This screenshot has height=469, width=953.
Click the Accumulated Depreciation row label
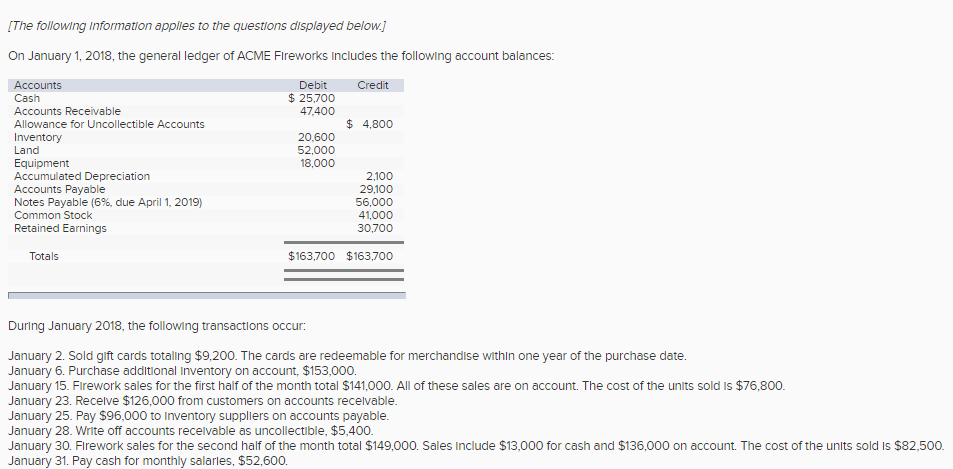tap(82, 176)
